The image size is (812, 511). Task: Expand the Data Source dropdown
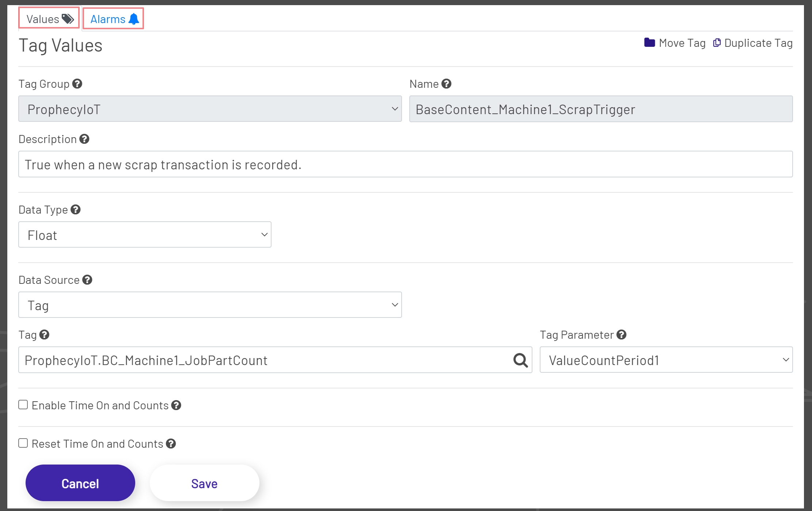pos(210,304)
